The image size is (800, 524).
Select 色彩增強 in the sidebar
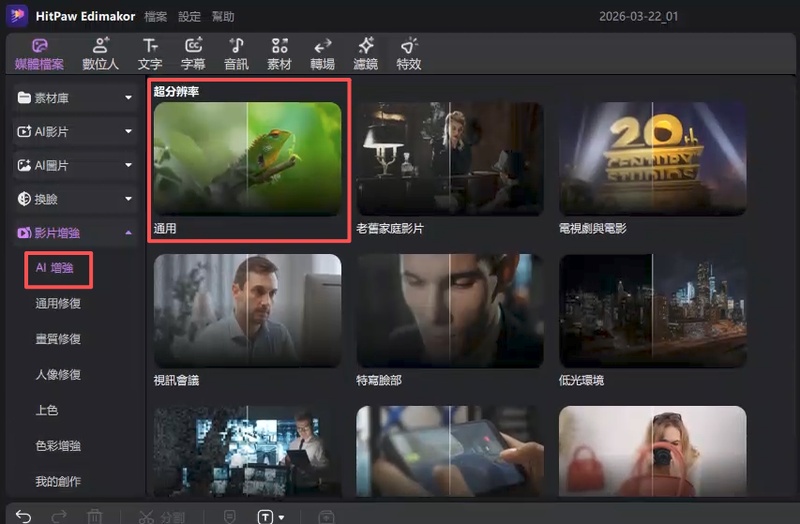(58, 446)
